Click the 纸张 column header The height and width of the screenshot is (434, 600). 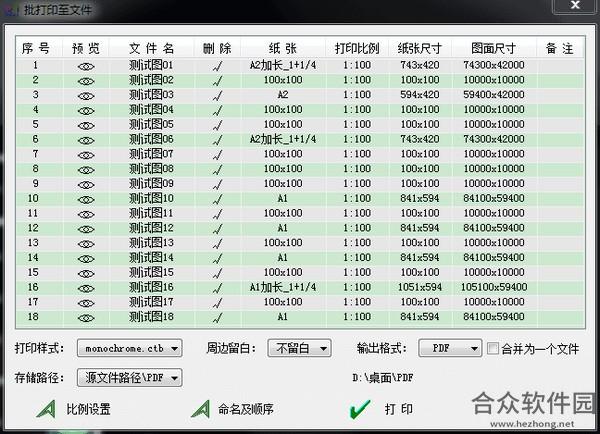click(283, 48)
